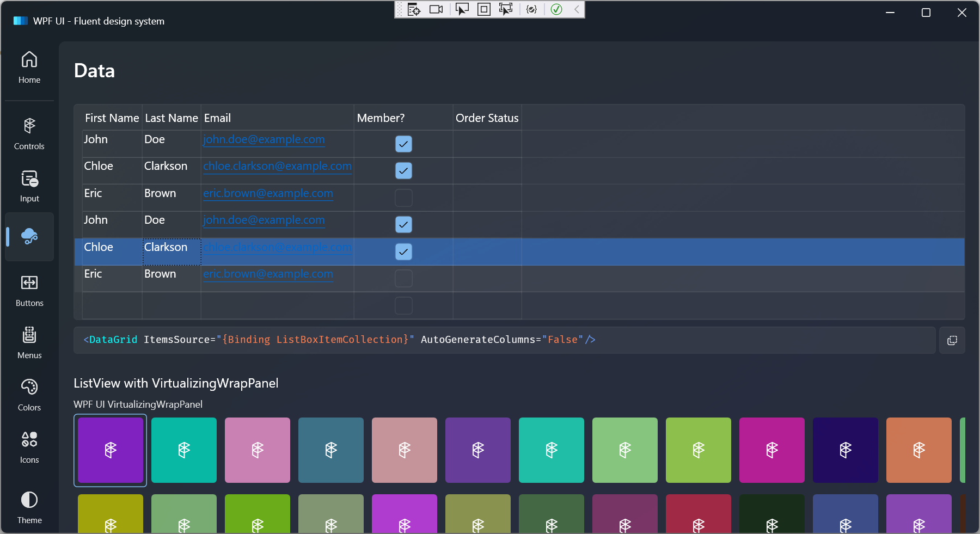Click the green Hot Reload checkmark icon
Image resolution: width=980 pixels, height=534 pixels.
(556, 9)
